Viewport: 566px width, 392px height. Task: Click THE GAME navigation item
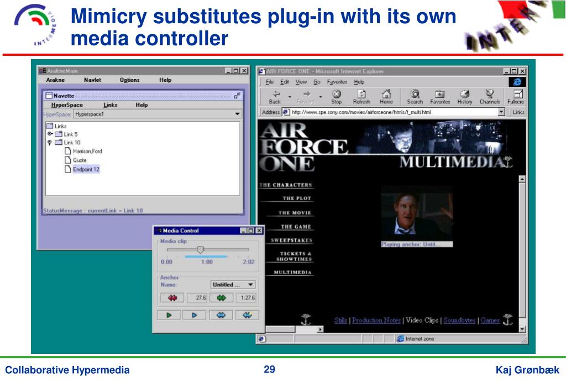pyautogui.click(x=296, y=227)
